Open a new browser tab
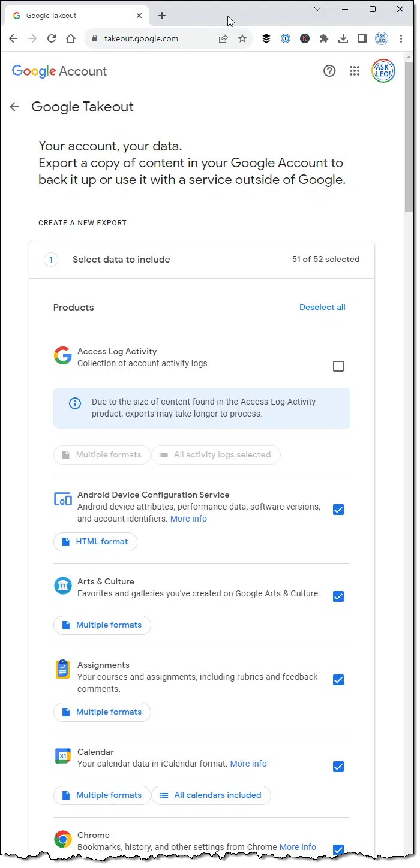Viewport: 420px width, 868px height. tap(162, 16)
